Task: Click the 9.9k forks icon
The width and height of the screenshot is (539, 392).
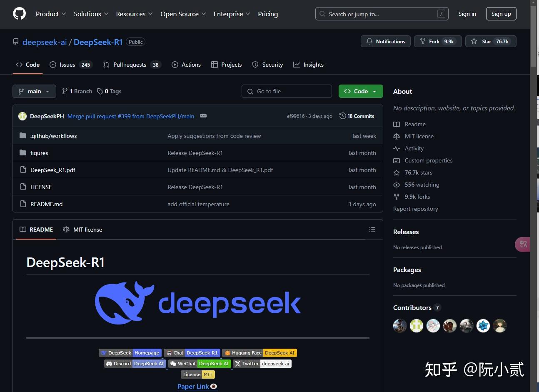Action: point(396,197)
